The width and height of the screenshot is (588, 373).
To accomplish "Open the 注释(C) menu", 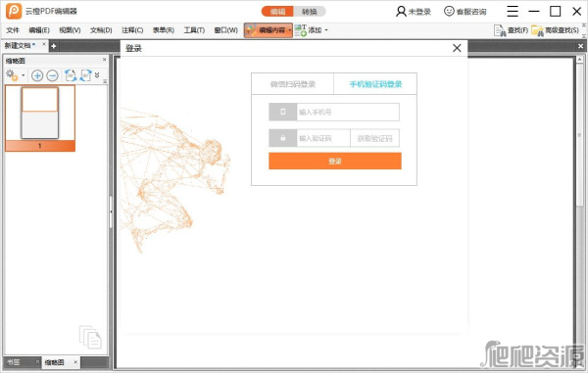I will point(132,30).
